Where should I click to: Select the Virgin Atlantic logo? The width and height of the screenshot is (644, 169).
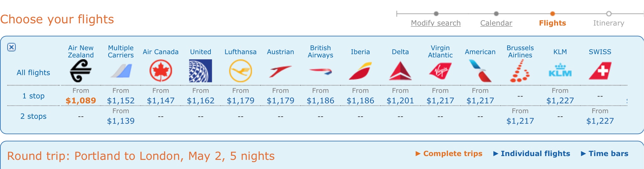click(x=440, y=71)
